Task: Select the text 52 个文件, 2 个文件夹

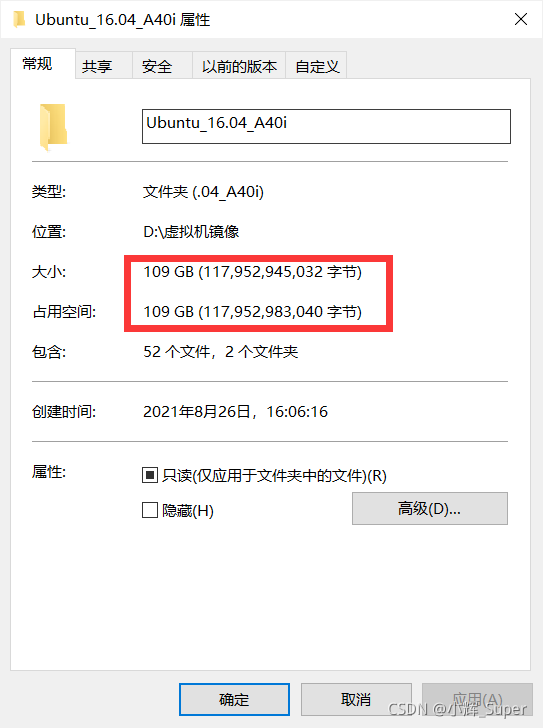Action: click(220, 351)
